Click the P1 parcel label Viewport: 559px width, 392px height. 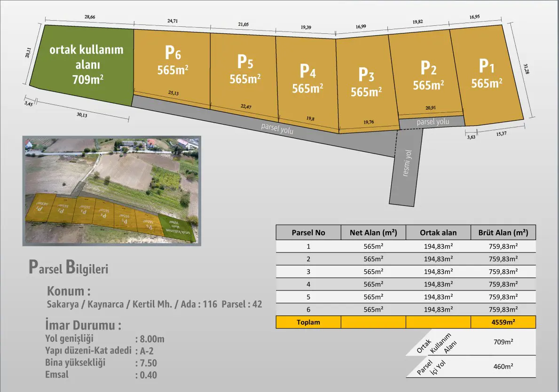487,66
